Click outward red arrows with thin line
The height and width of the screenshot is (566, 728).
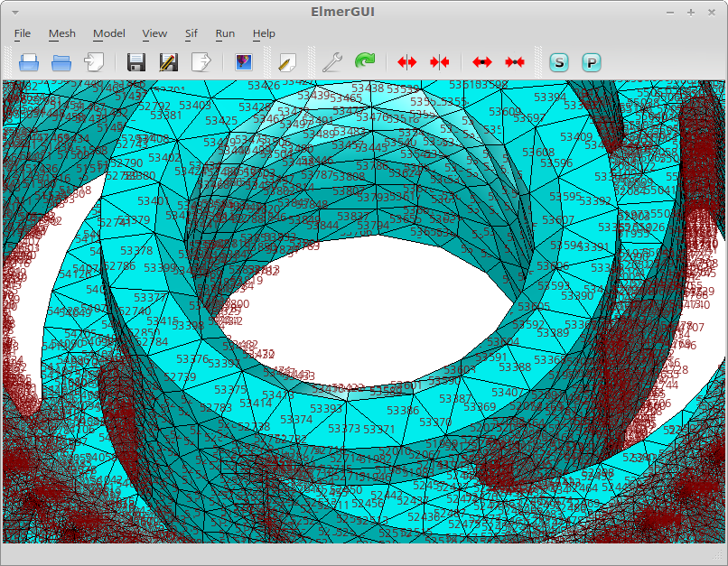tap(407, 62)
